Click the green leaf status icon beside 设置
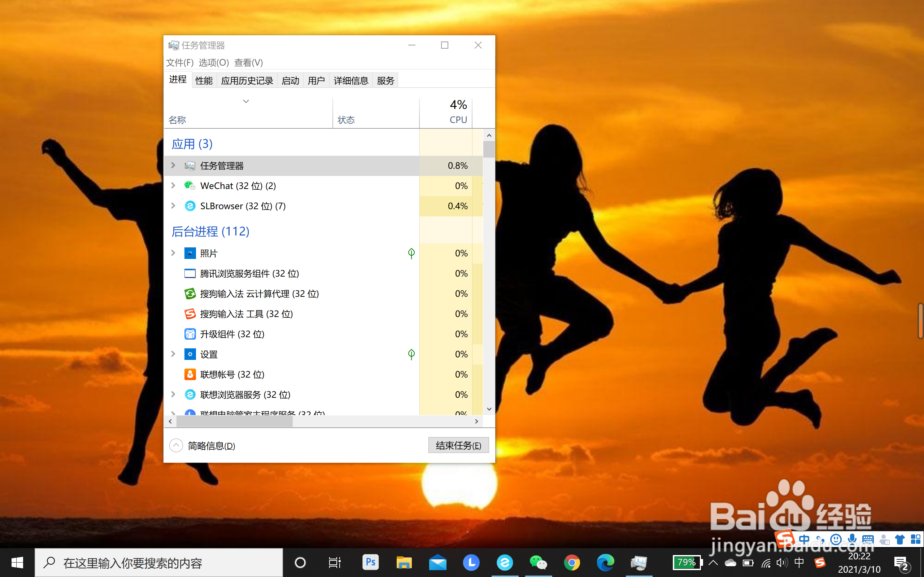924x577 pixels. click(411, 354)
